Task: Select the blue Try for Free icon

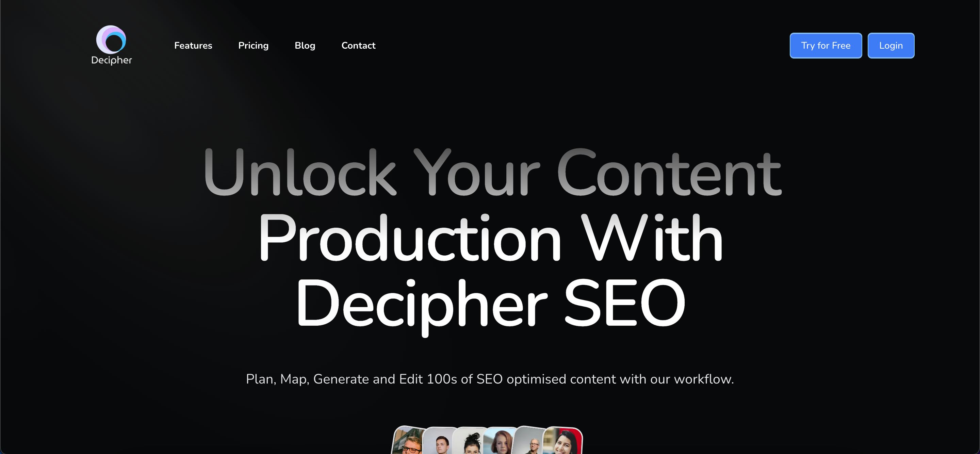Action: [x=826, y=46]
